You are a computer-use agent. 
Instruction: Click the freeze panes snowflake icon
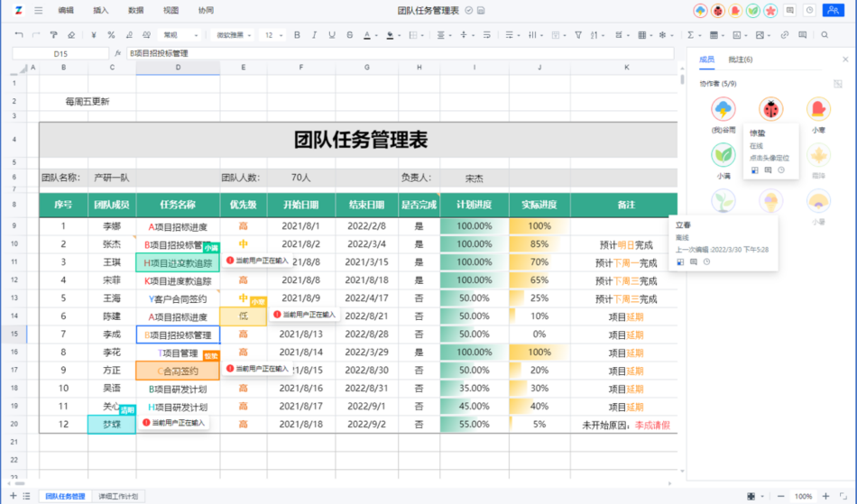tap(662, 35)
